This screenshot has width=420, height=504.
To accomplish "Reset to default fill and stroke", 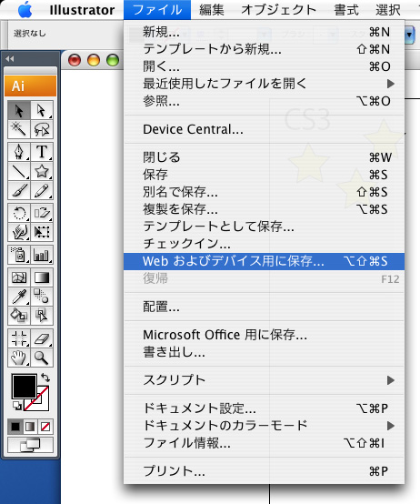I will coord(16,406).
